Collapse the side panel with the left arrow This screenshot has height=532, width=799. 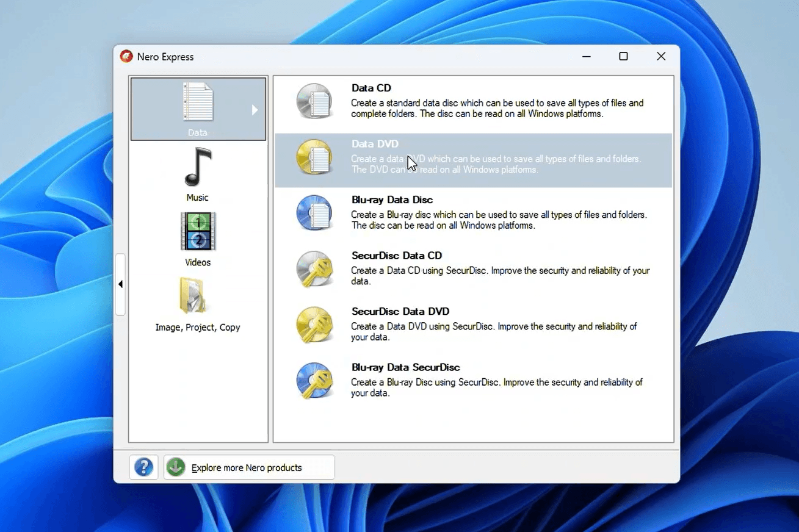(120, 284)
